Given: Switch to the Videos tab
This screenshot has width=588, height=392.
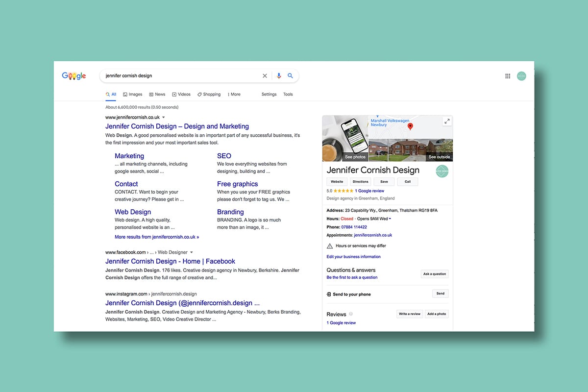Looking at the screenshot, I should tap(181, 95).
